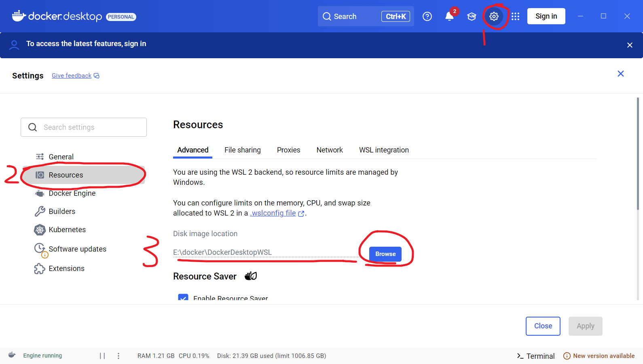Click the Software updates clock icon
The height and width of the screenshot is (364, 643).
point(40,249)
